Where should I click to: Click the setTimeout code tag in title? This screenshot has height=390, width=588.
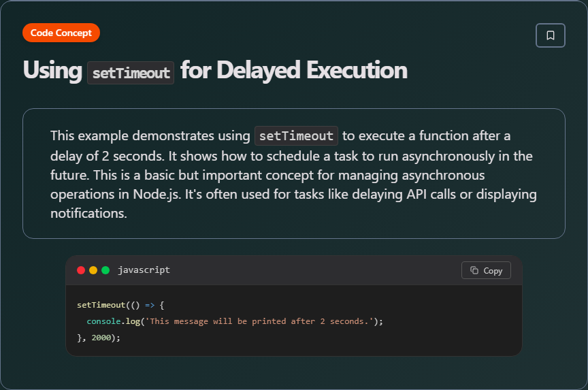(131, 73)
